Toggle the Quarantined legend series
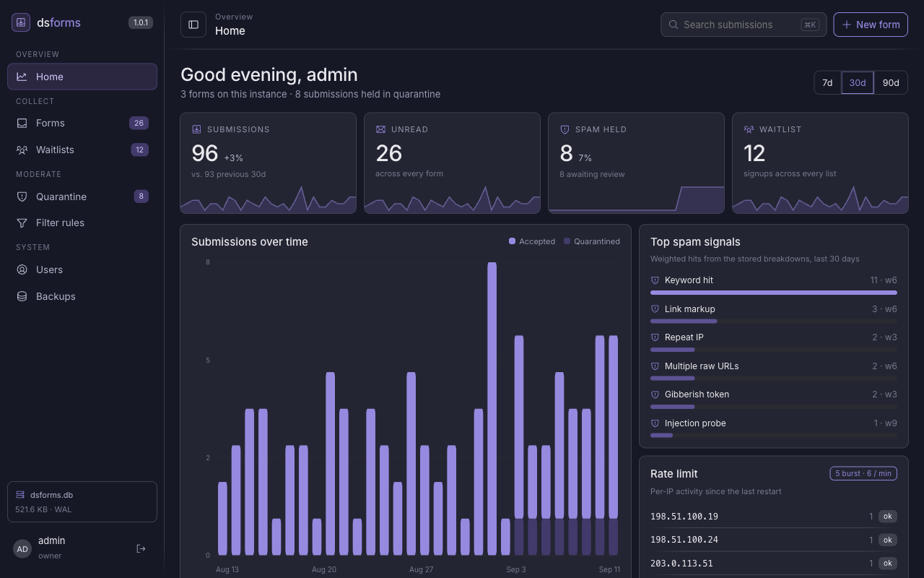 pyautogui.click(x=592, y=241)
